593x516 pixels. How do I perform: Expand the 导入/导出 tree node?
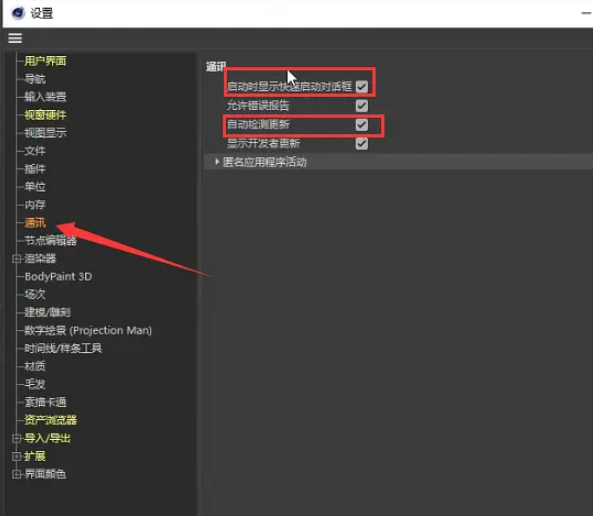pos(16,438)
